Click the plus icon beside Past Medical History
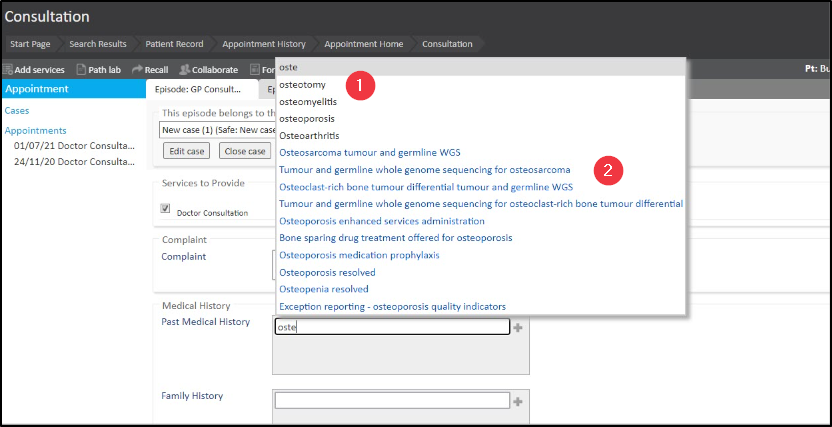832x427 pixels. pos(517,327)
